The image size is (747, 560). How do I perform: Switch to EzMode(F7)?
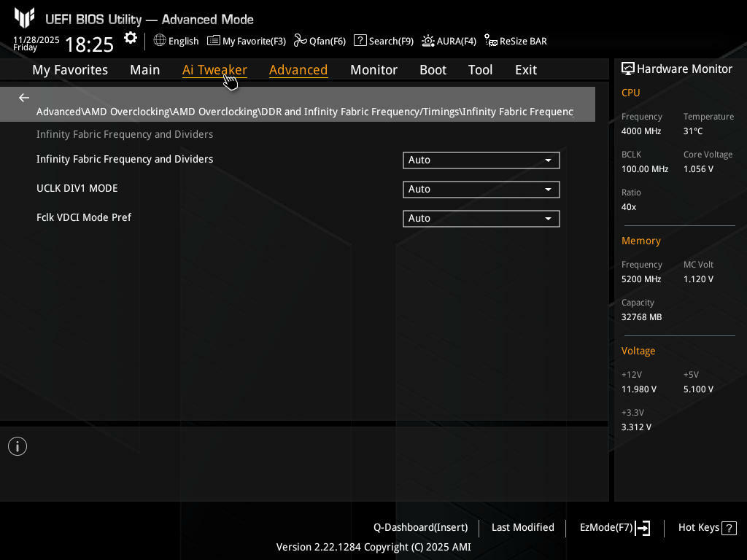(x=614, y=528)
